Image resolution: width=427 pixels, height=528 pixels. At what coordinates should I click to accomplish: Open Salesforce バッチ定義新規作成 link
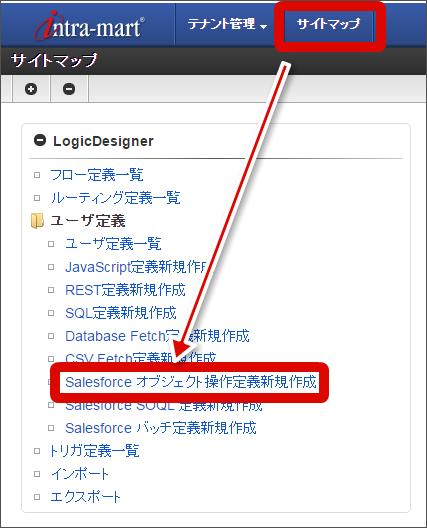click(x=161, y=428)
